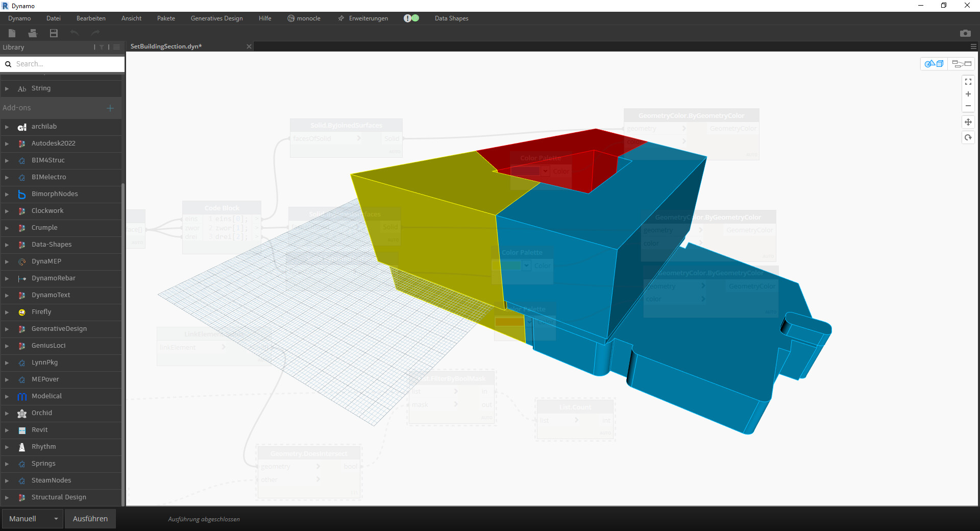Expand the String library category
This screenshot has height=531, width=980.
7,89
